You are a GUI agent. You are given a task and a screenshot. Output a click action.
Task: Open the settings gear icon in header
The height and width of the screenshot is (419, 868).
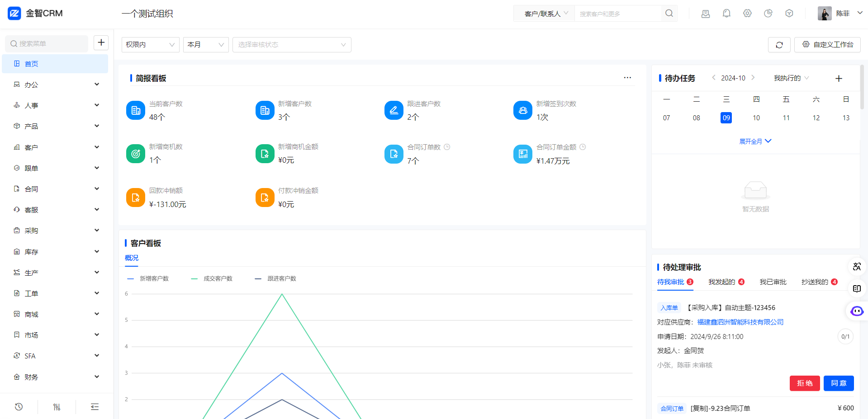tap(747, 14)
